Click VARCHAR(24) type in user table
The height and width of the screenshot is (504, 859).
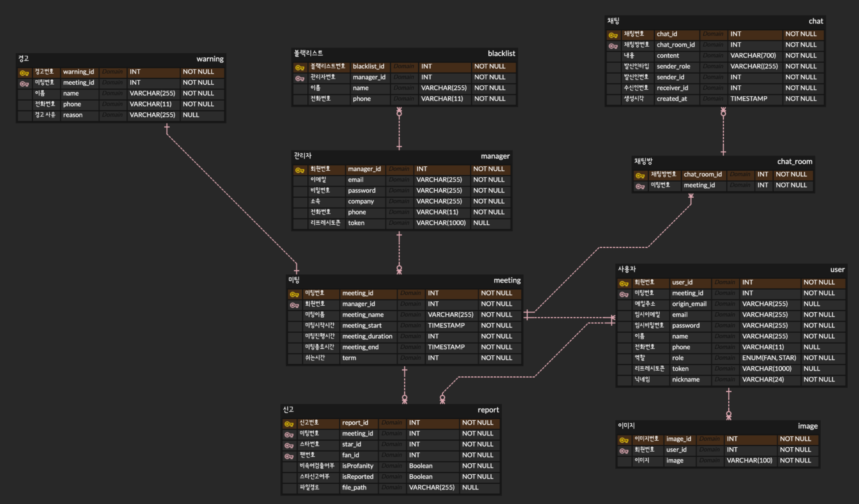pyautogui.click(x=763, y=380)
